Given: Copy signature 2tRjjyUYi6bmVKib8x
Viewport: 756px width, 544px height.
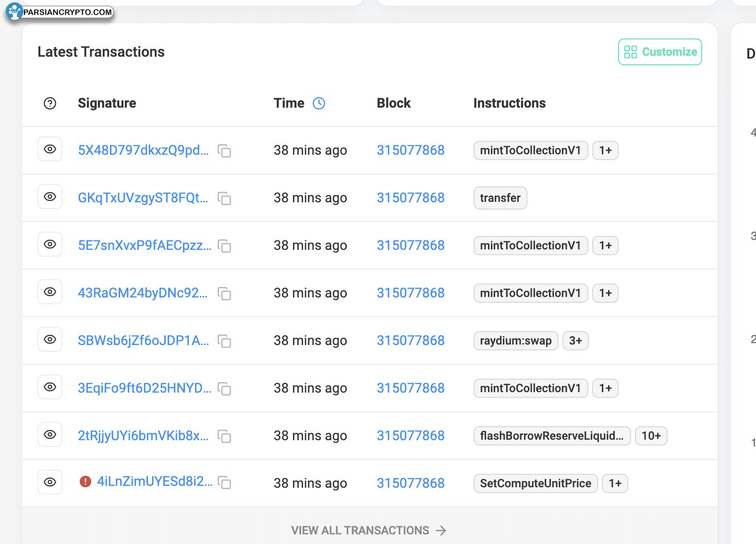Looking at the screenshot, I should coord(224,436).
